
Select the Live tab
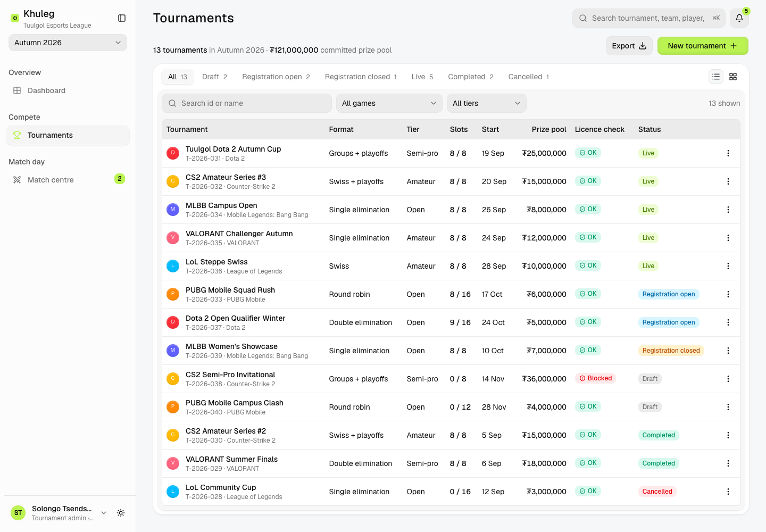(x=422, y=77)
